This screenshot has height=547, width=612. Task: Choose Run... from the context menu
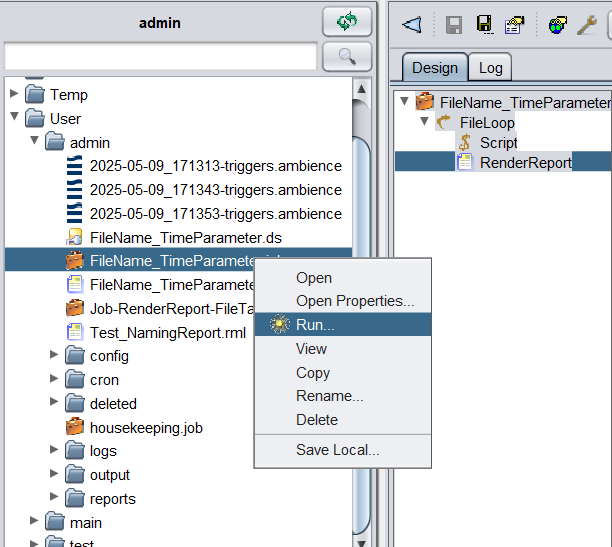click(315, 325)
